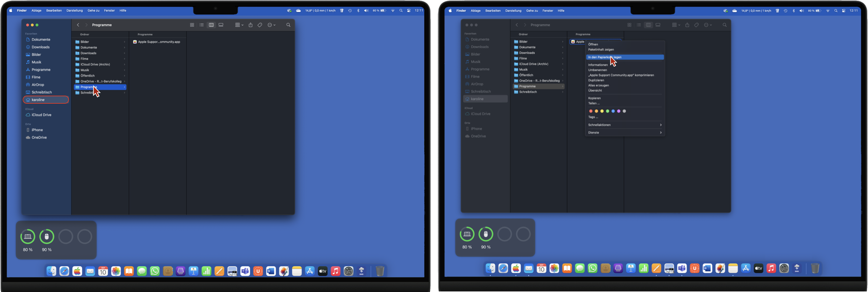Image resolution: width=868 pixels, height=292 pixels.
Task: Click the Bluetooth icon in the right screenshot's menu bar
Action: click(x=793, y=11)
